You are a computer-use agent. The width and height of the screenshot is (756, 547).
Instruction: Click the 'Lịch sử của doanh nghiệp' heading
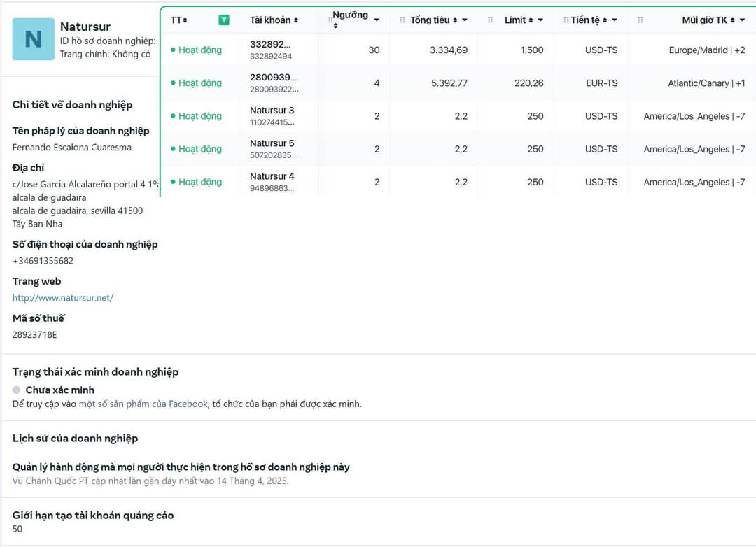coord(75,438)
